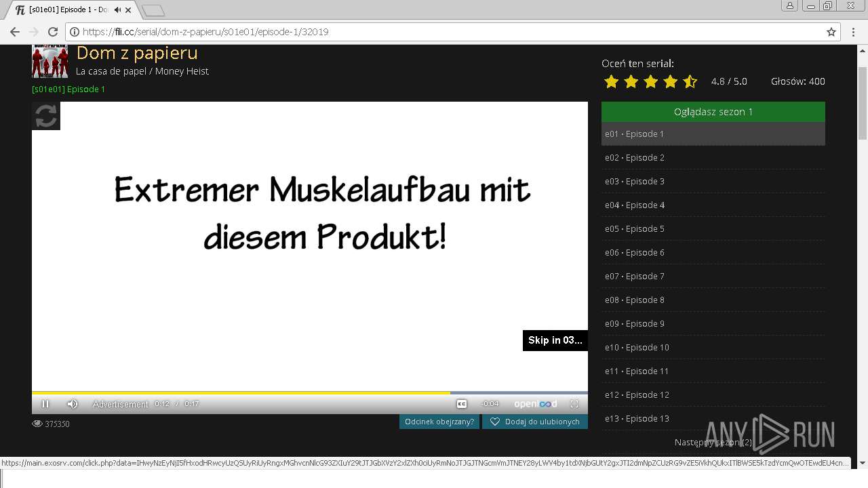Click Skip in 03 ad button
This screenshot has width=868, height=488.
point(555,340)
